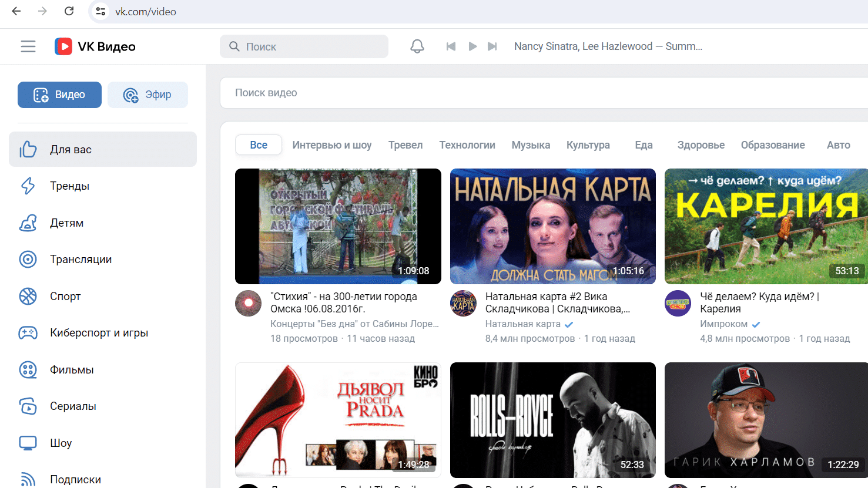Open Для вас section
The width and height of the screenshot is (868, 488).
[x=103, y=149]
